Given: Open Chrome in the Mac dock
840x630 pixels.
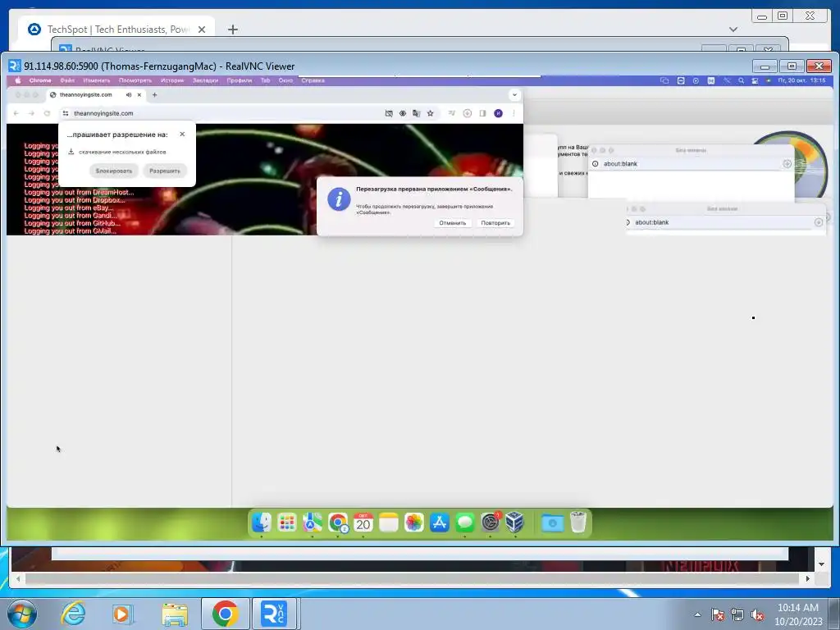Looking at the screenshot, I should (x=338, y=523).
